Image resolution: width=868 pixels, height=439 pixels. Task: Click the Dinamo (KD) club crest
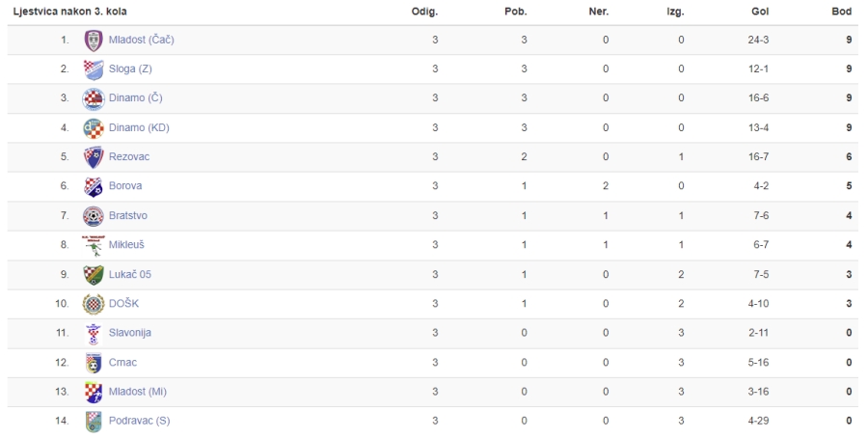[x=93, y=128]
